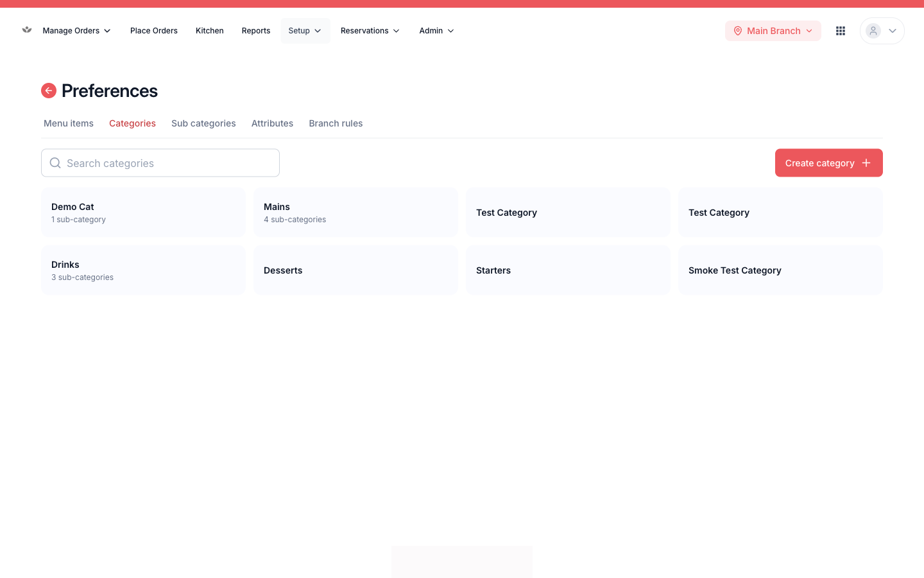
Task: Open the Drinks category card
Action: pyautogui.click(x=143, y=270)
